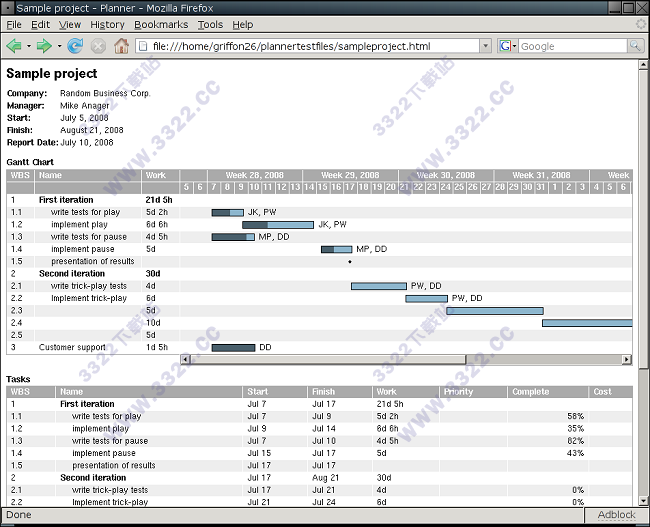Go to the Home page icon
650x527 pixels.
[x=121, y=46]
